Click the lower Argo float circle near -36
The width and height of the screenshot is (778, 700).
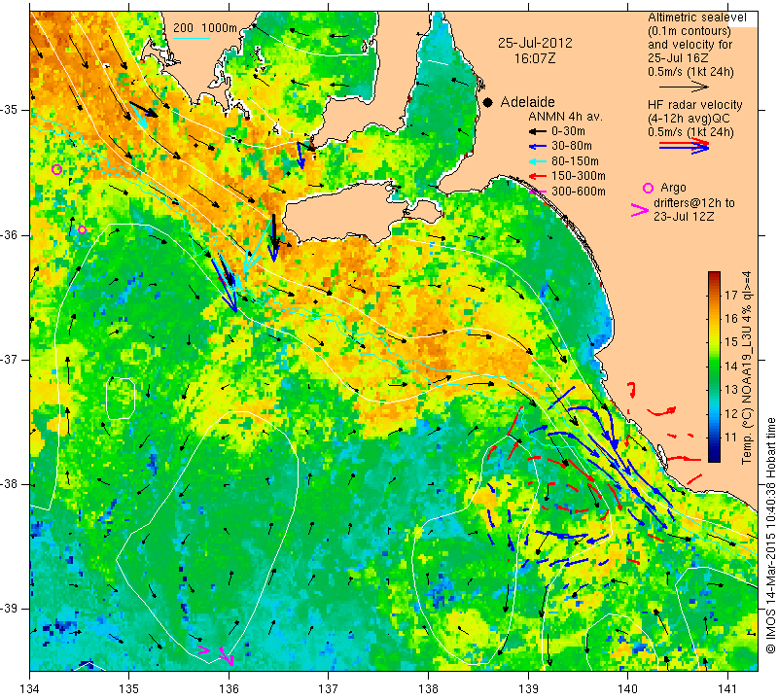83,230
